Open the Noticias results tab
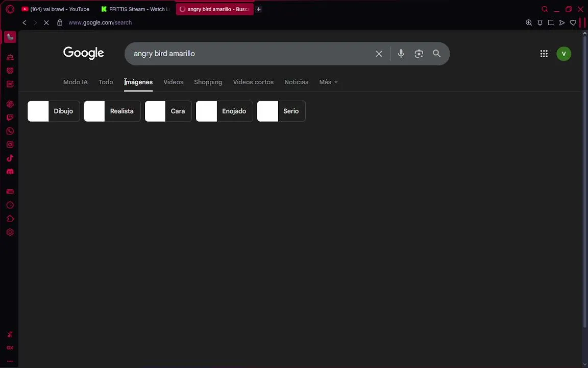Image resolution: width=588 pixels, height=368 pixels. pyautogui.click(x=296, y=82)
